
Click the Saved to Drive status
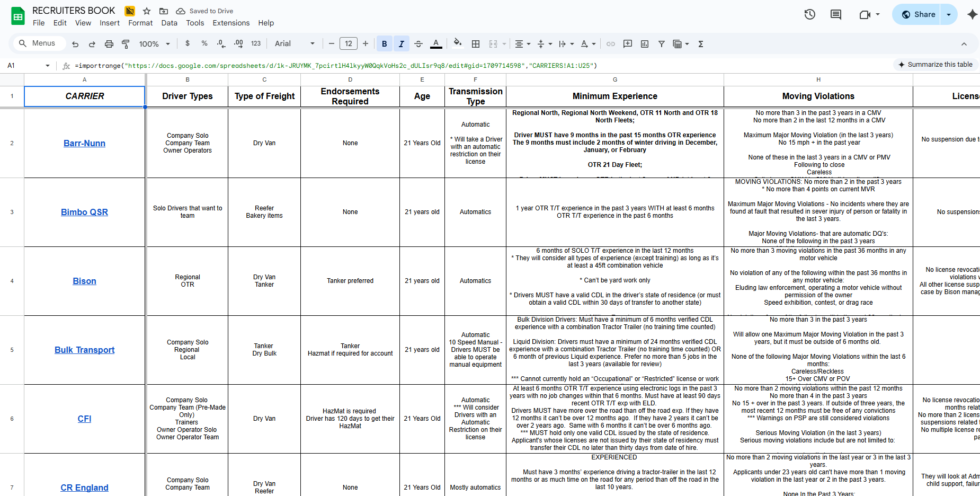pyautogui.click(x=204, y=11)
